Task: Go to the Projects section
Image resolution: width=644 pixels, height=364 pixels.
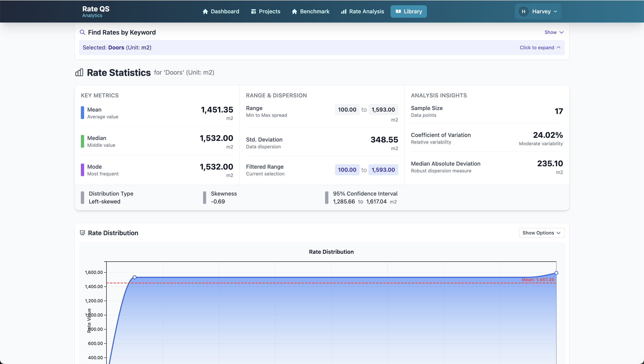Action: (265, 12)
